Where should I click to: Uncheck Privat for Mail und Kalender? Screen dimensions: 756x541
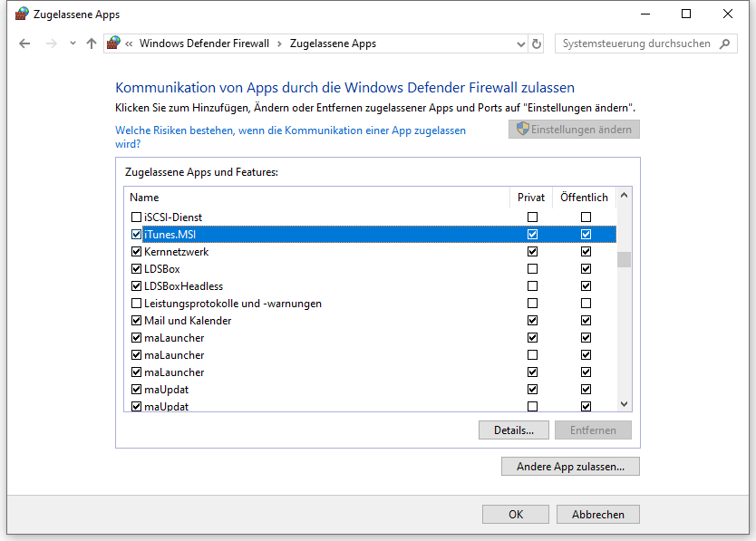tap(532, 320)
